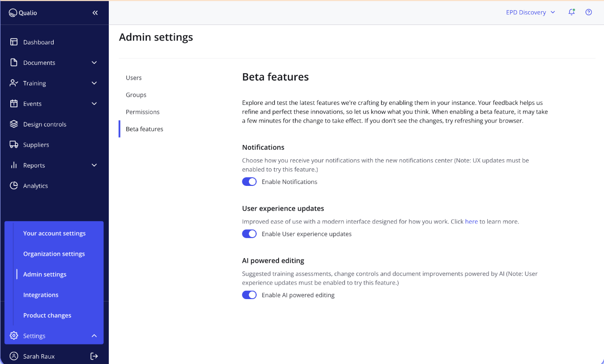Select the Permissions tab
Screen dimensions: 604x364
pyautogui.click(x=142, y=112)
